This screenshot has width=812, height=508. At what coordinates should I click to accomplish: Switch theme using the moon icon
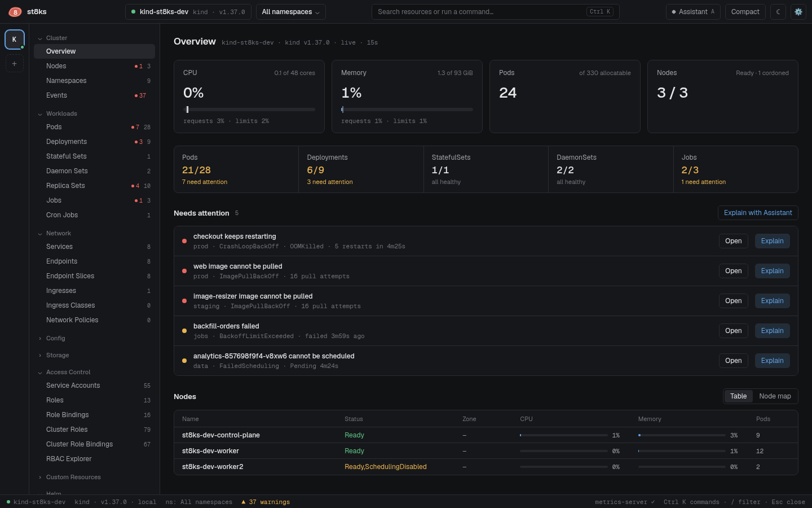point(778,12)
